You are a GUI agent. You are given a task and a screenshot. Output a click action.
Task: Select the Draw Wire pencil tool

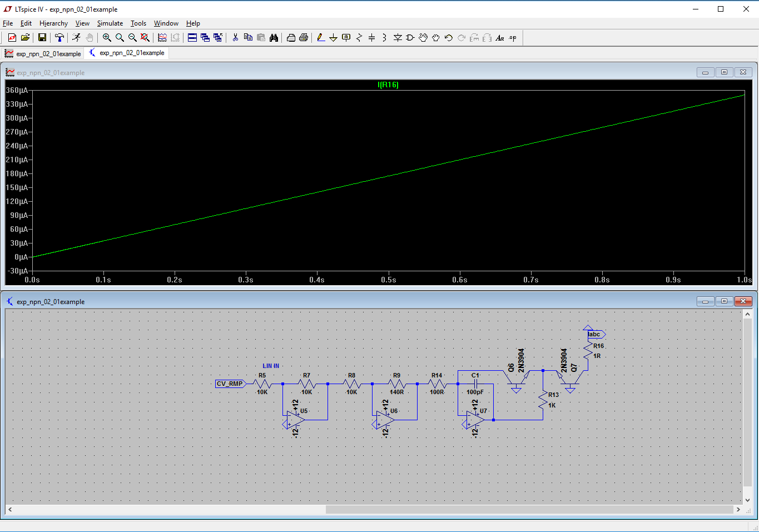pos(320,38)
